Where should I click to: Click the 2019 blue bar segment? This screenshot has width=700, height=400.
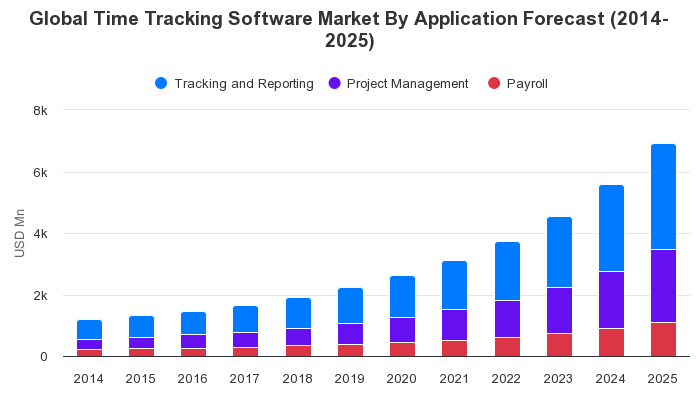350,306
